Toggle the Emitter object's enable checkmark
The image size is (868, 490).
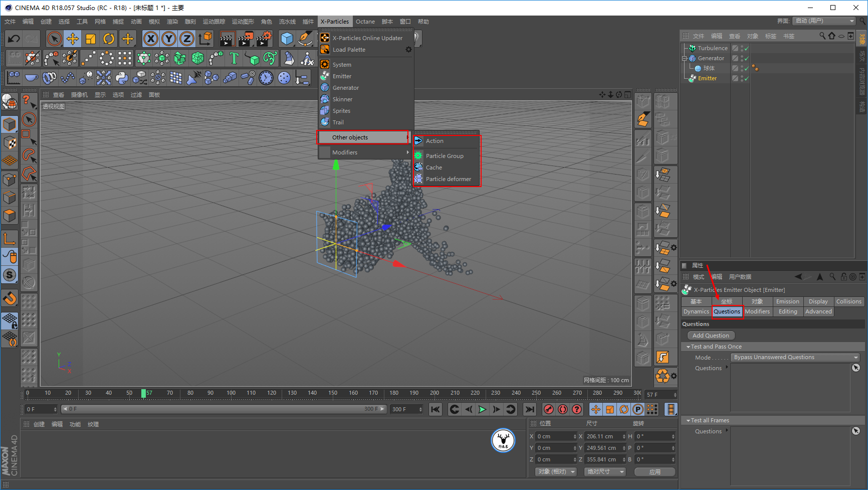click(747, 79)
